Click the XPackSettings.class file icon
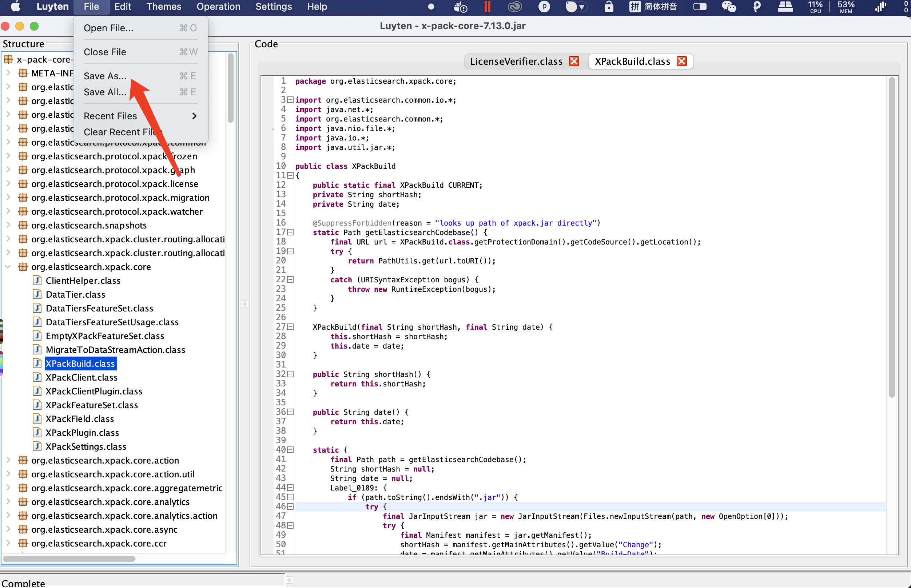The image size is (911, 588). coord(37,446)
